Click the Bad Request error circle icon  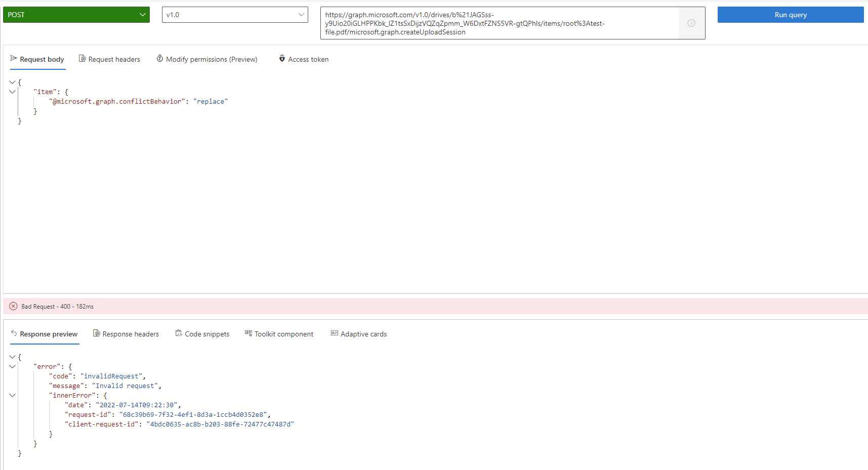point(13,306)
